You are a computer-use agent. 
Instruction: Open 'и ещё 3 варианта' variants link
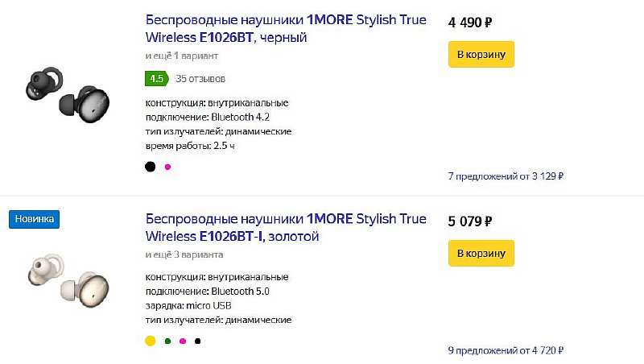(x=184, y=254)
